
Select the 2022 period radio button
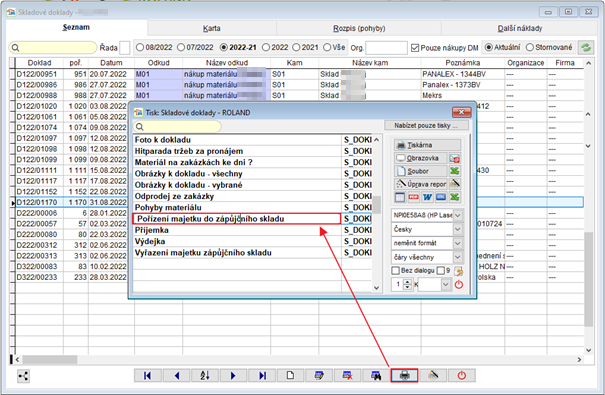click(266, 47)
